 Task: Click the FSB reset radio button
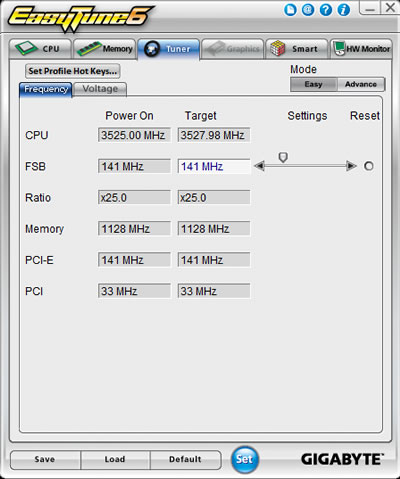point(369,166)
